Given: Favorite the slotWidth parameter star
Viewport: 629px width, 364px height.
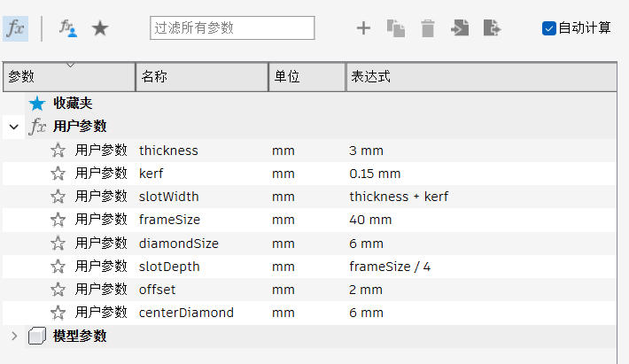Looking at the screenshot, I should pyautogui.click(x=58, y=197).
